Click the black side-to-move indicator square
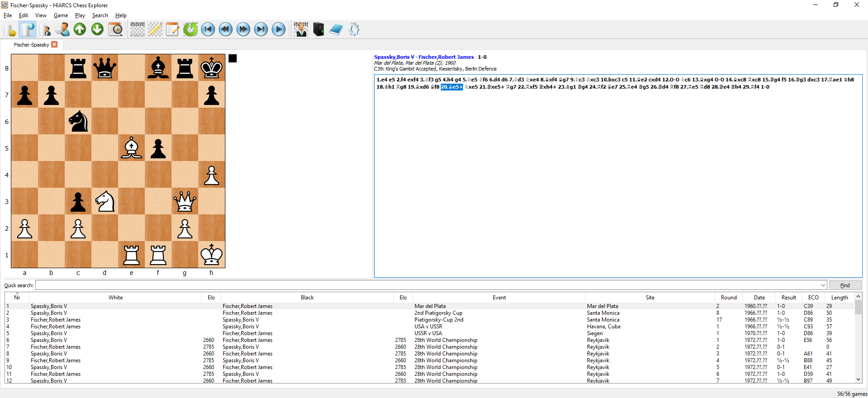This screenshot has height=398, width=868. click(x=233, y=58)
